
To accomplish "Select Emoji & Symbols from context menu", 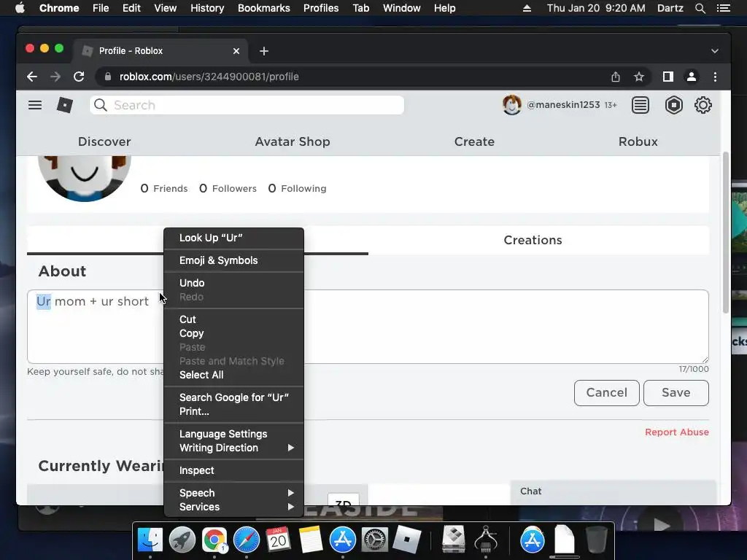I will (x=233, y=260).
